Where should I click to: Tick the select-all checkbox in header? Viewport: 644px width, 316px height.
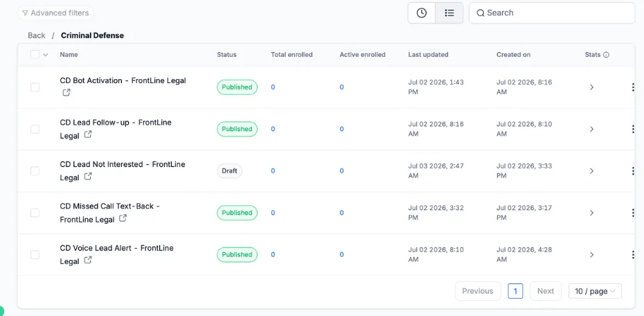[35, 54]
